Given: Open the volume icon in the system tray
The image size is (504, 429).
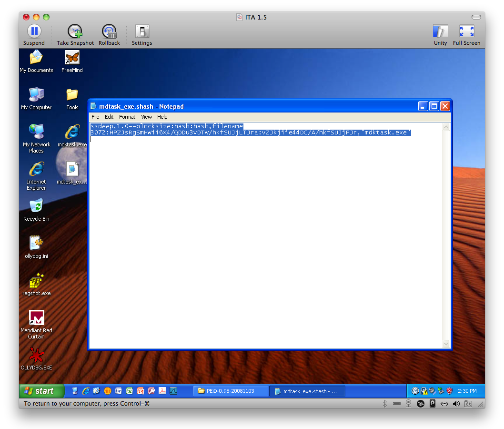Looking at the screenshot, I should 432,390.
